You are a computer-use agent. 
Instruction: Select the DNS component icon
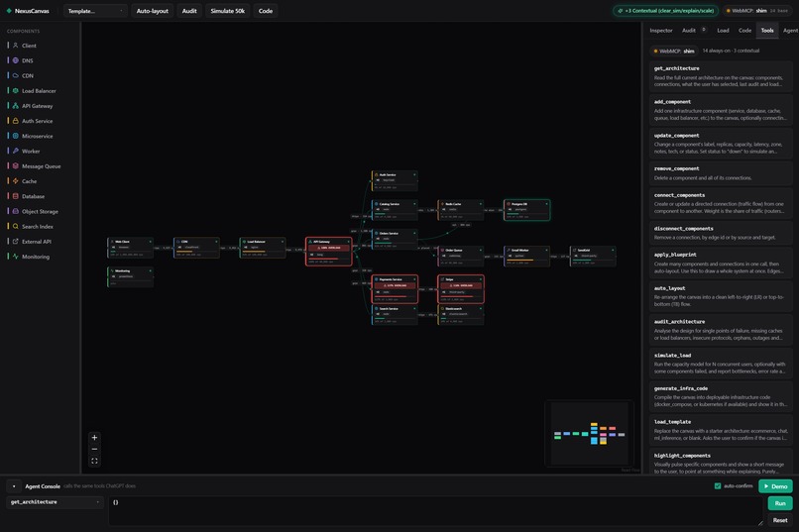click(x=15, y=60)
